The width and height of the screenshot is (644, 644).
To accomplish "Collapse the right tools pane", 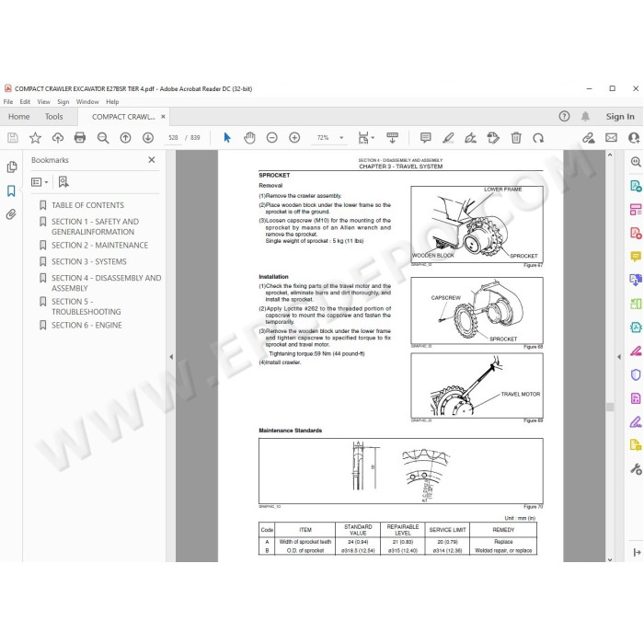I will tap(619, 357).
